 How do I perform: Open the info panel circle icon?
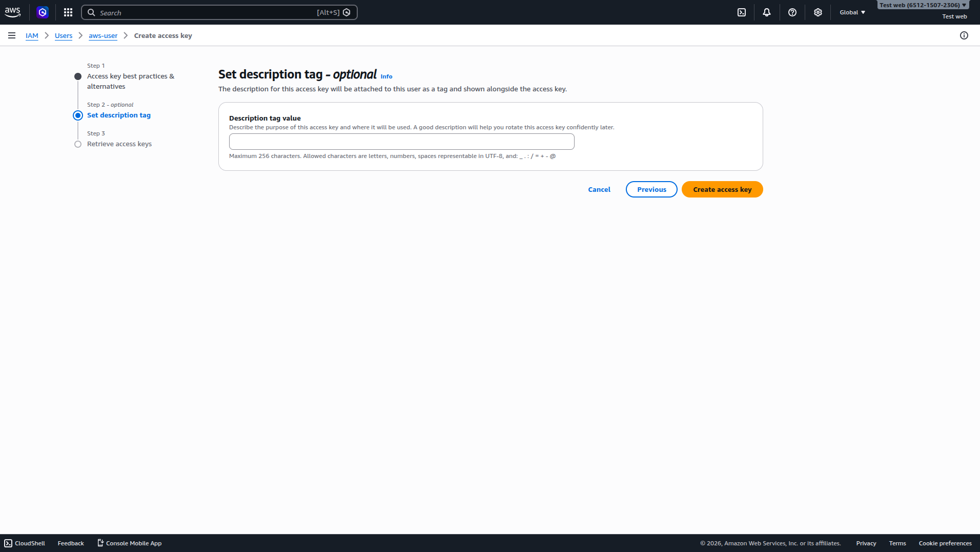pos(964,35)
